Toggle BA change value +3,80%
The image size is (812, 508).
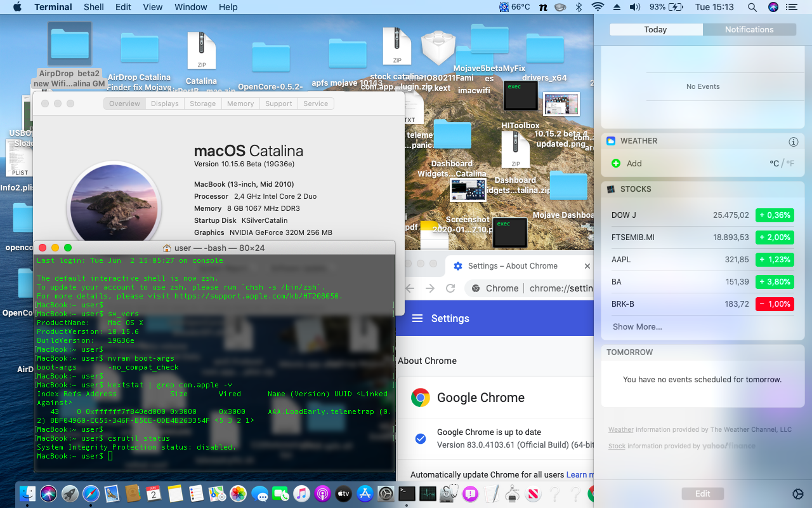click(775, 282)
